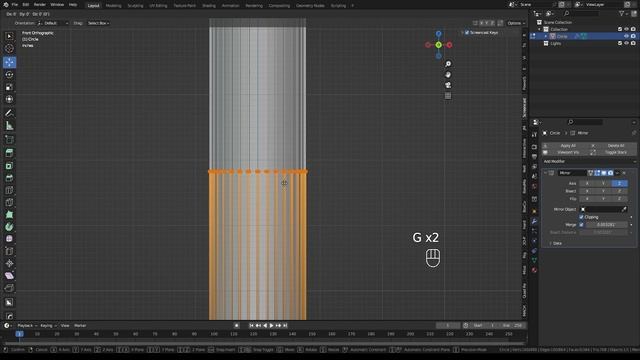This screenshot has height=360, width=640.
Task: Open the Drag Select Box dropdown
Action: (x=98, y=23)
